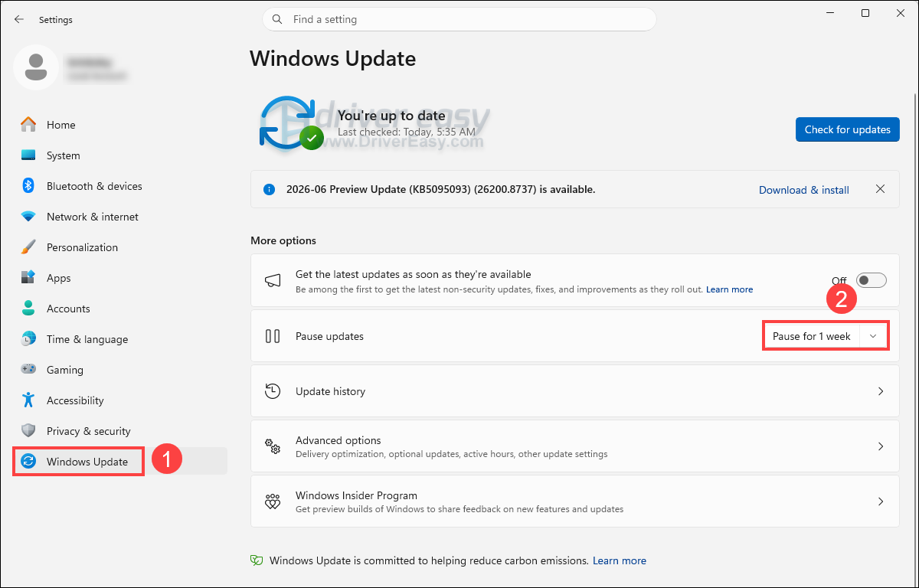The height and width of the screenshot is (588, 919).
Task: Click the Advanced options gears icon
Action: point(273,446)
